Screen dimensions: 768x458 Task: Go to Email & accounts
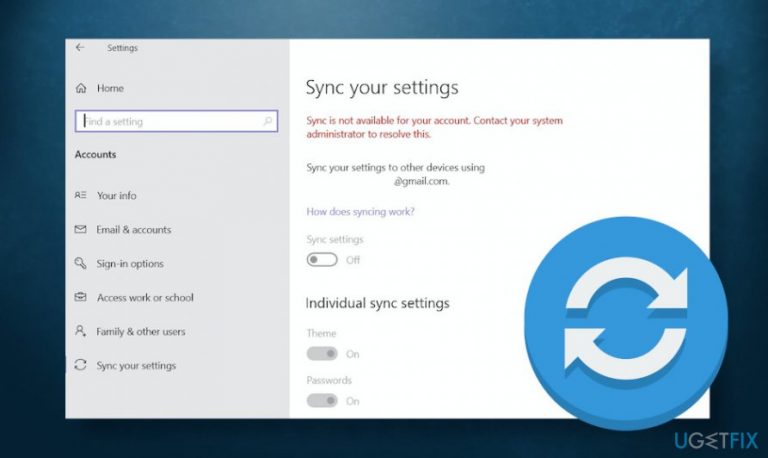[x=134, y=229]
